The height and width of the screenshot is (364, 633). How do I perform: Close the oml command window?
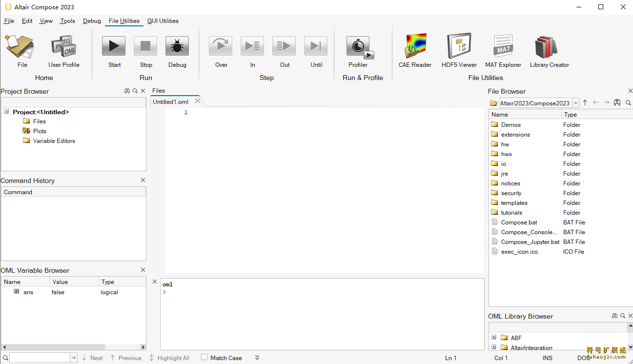coord(155,282)
